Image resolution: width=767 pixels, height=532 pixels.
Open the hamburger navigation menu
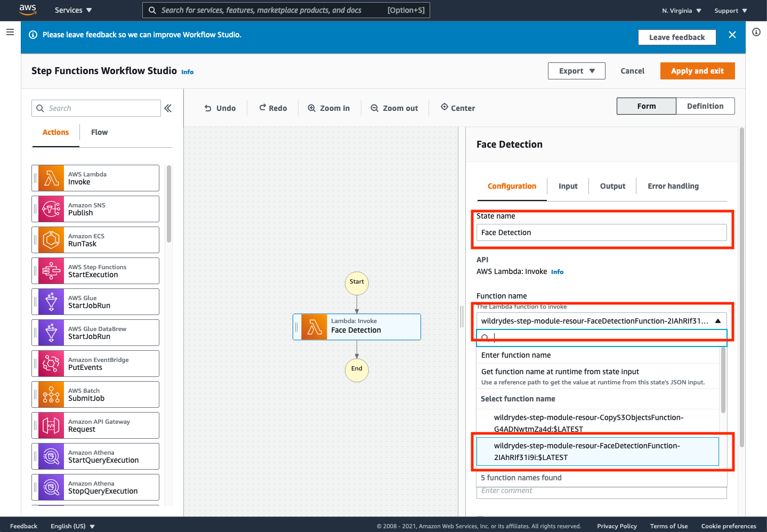[10, 32]
